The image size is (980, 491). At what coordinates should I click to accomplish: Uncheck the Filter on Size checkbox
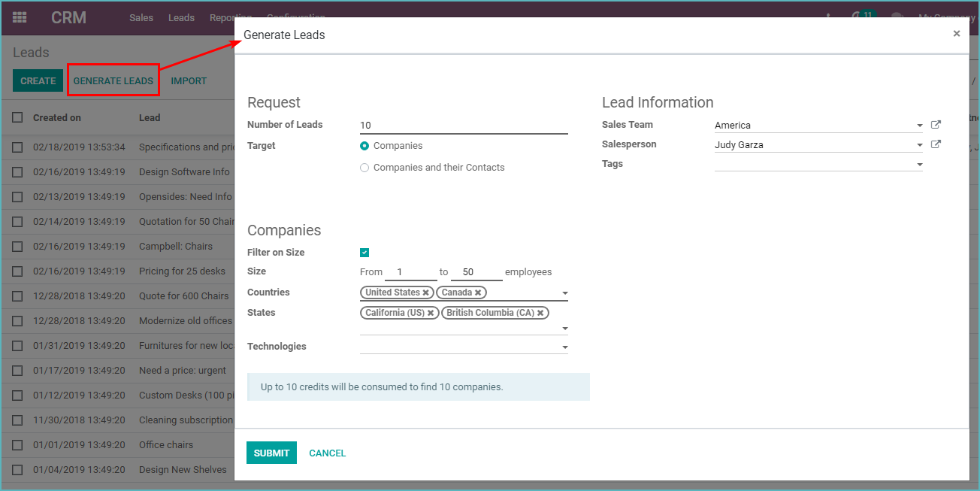click(364, 252)
